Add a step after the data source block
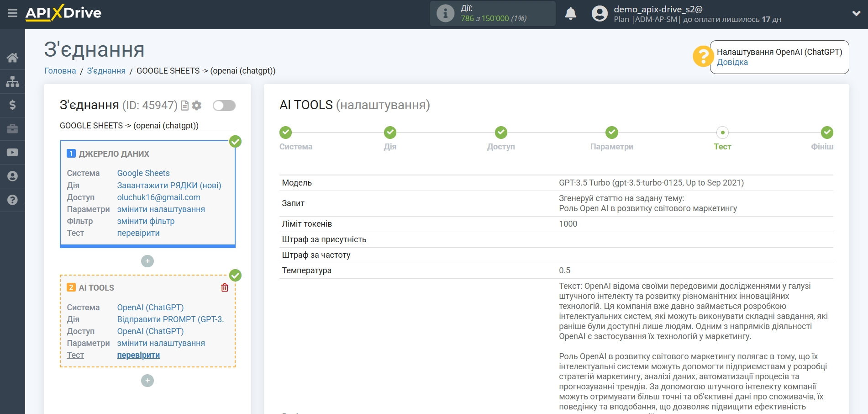Screen dimensions: 868x414 [147, 261]
